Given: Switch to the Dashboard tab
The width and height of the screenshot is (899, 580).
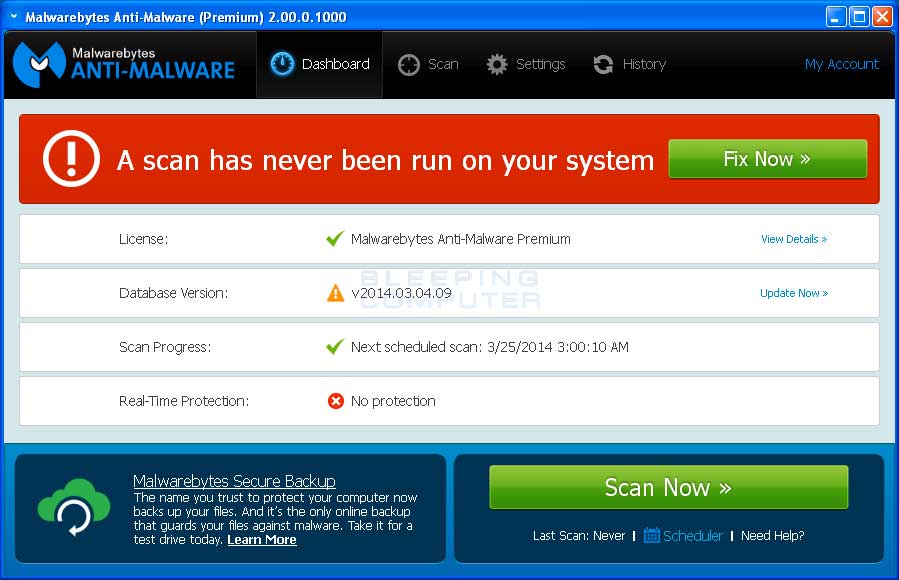Looking at the screenshot, I should pyautogui.click(x=319, y=64).
